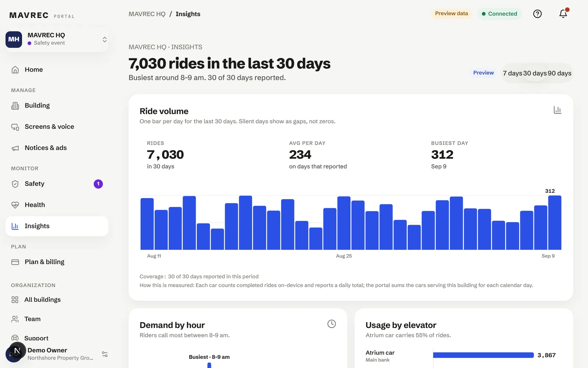Select the 30 days range
The height and width of the screenshot is (368, 588).
point(535,73)
